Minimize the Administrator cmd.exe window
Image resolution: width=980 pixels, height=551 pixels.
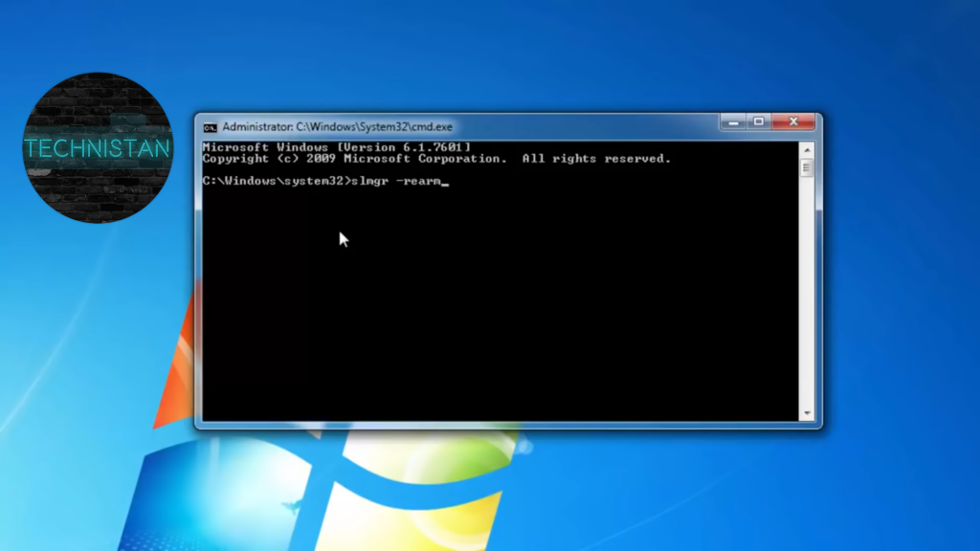point(733,121)
